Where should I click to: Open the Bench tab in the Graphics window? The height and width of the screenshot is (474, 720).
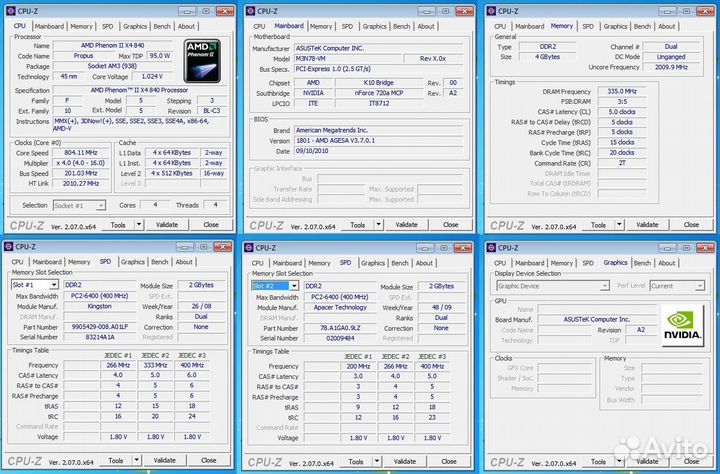(642, 263)
